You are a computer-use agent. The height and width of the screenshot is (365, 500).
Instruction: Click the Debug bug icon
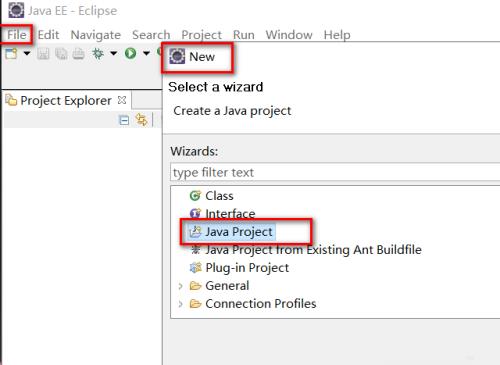[x=98, y=53]
